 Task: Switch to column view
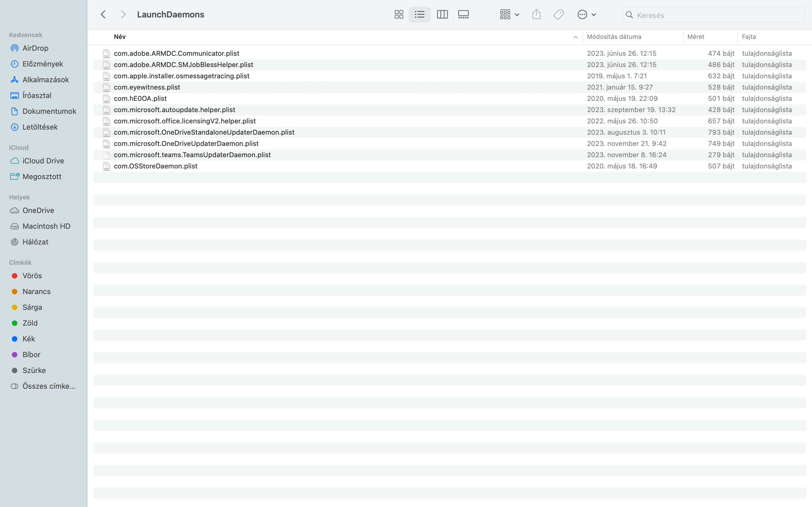coord(442,14)
